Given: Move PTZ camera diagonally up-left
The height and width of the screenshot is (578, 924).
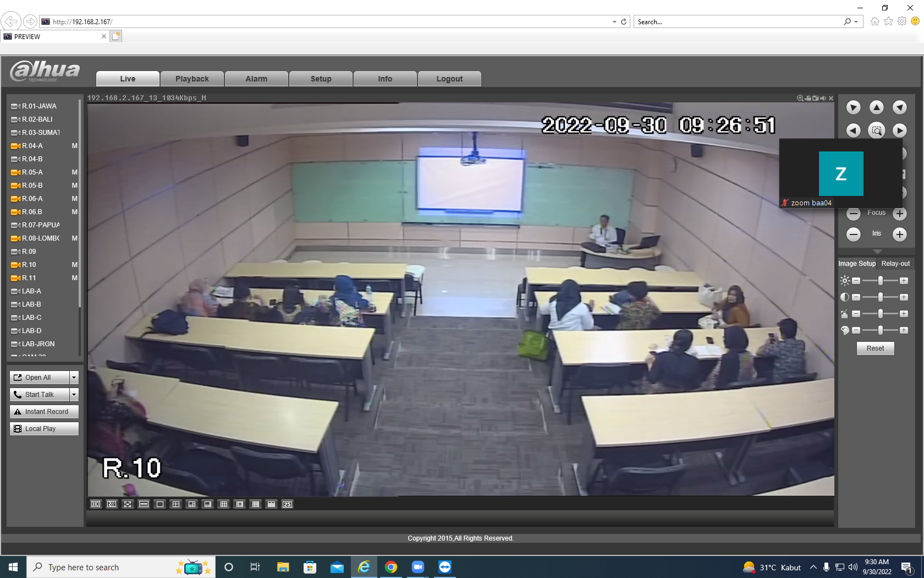Looking at the screenshot, I should (854, 107).
